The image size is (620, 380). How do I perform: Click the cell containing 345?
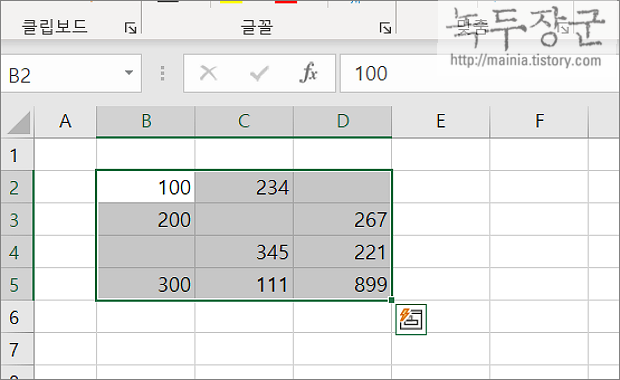click(x=244, y=252)
